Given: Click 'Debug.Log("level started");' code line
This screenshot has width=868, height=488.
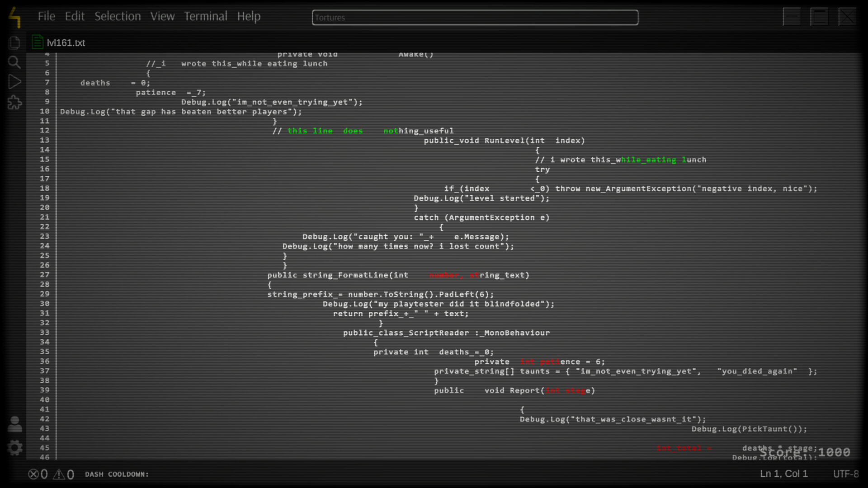Looking at the screenshot, I should (481, 198).
